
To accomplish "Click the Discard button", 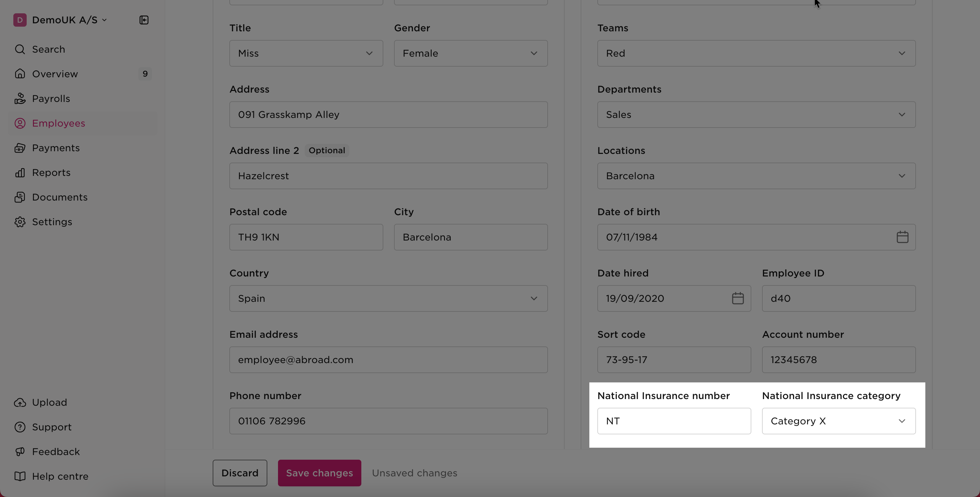I will 240,473.
